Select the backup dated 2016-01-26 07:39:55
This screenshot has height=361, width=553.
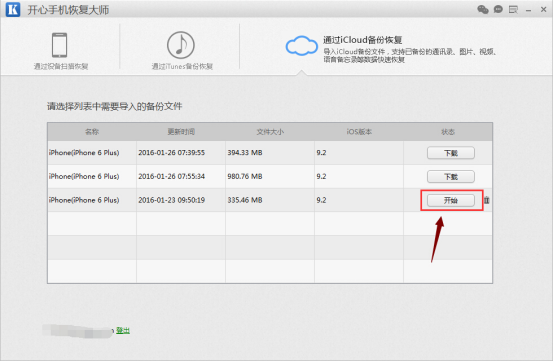[270, 153]
